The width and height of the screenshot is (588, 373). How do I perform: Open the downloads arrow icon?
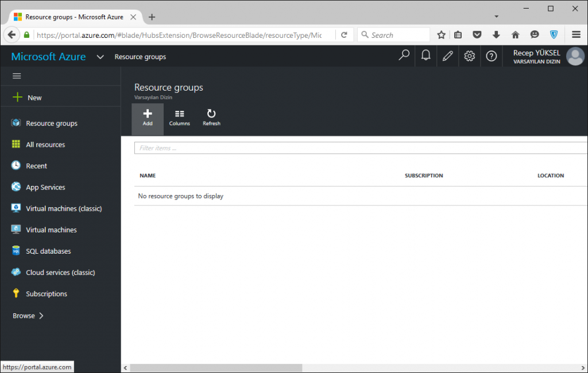click(496, 35)
